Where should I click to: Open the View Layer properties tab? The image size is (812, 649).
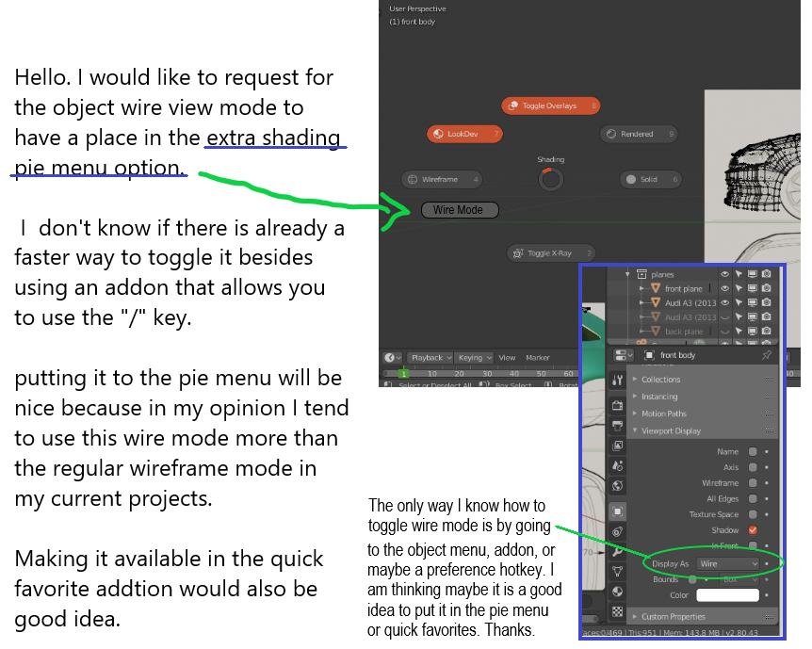(x=617, y=446)
